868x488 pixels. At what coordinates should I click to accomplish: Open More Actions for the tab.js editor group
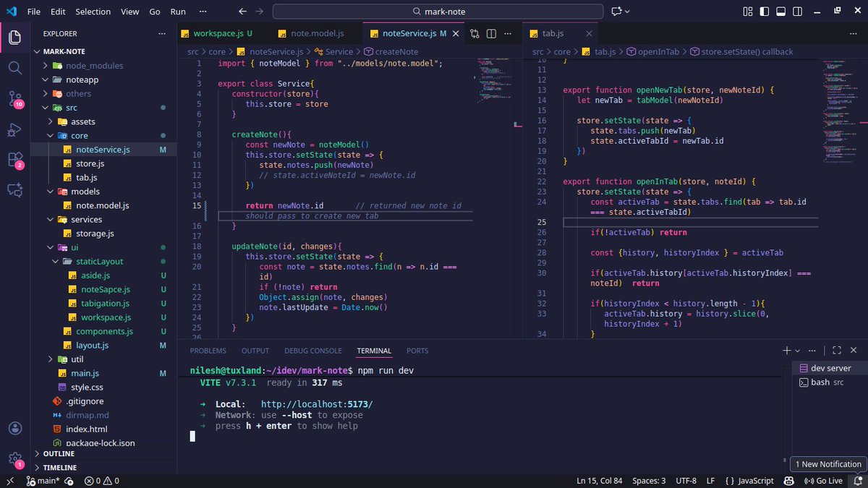pos(852,34)
